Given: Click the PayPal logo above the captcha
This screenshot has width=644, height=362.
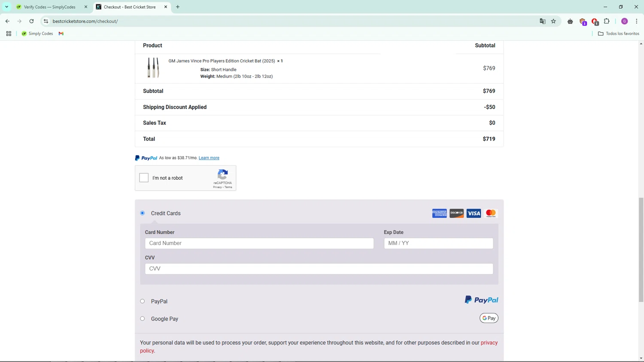Looking at the screenshot, I should tap(146, 158).
